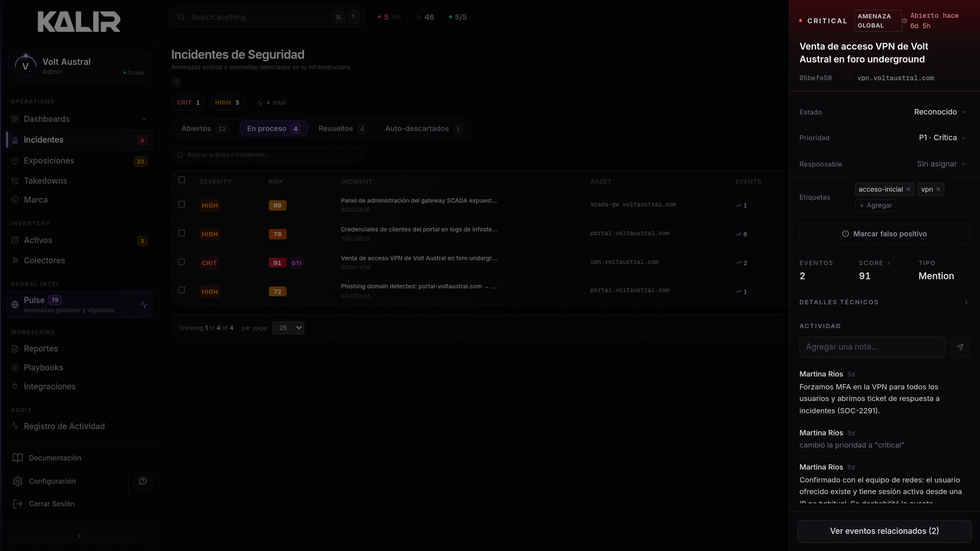
Task: Select the checkbox for risk 78 credentials incident
Action: click(182, 233)
